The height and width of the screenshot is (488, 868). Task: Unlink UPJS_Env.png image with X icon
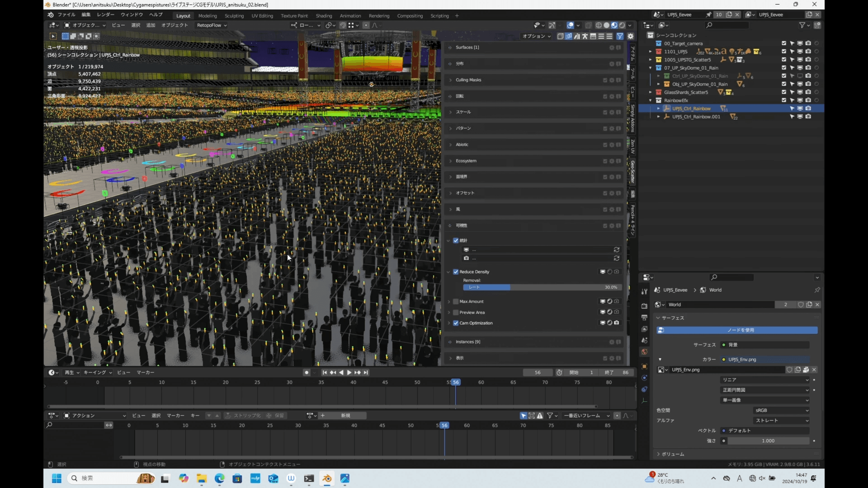[x=814, y=370]
